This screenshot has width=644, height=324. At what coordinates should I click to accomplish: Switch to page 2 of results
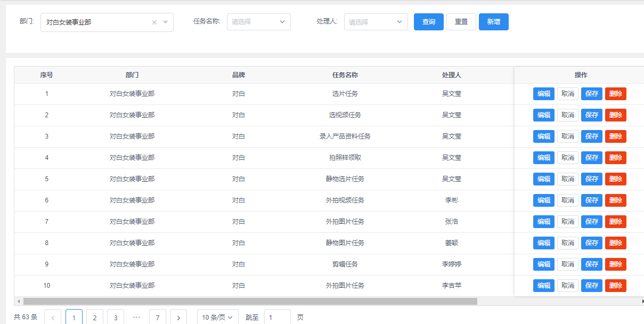click(x=95, y=318)
